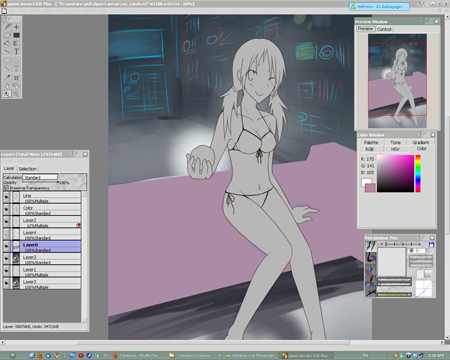Click the green button on Layers panel header

[x=85, y=154]
